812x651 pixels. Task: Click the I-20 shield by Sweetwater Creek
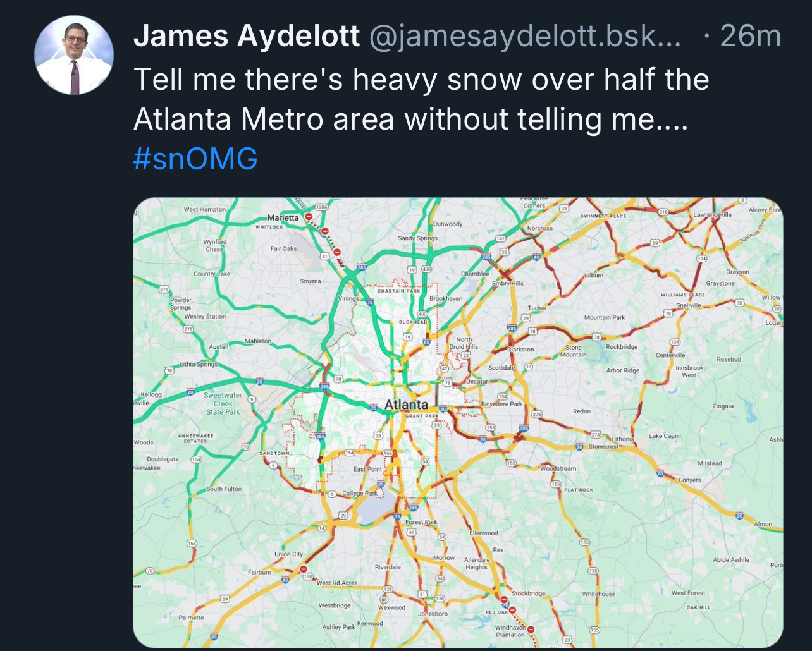(x=189, y=392)
